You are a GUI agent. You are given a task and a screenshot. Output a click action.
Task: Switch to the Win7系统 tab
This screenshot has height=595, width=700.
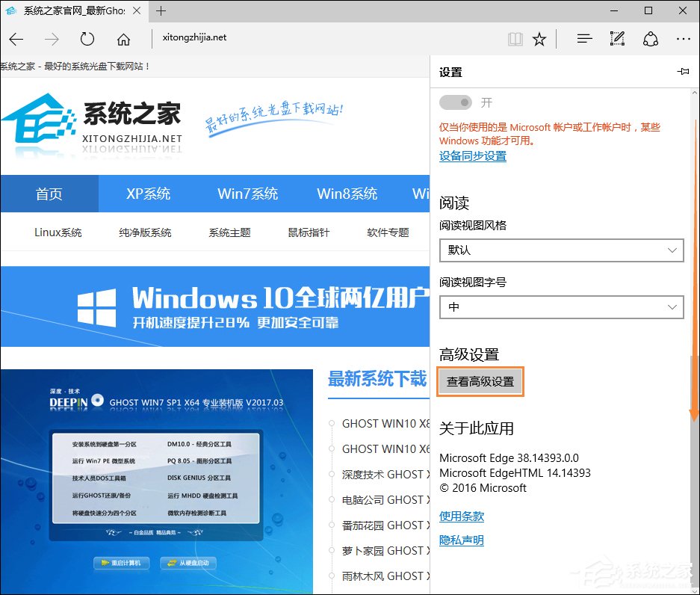tap(248, 194)
